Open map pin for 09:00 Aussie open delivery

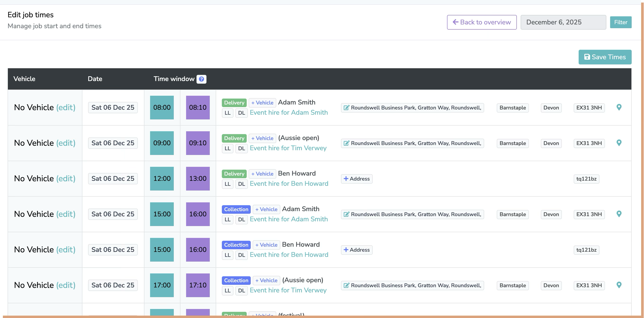click(x=619, y=143)
